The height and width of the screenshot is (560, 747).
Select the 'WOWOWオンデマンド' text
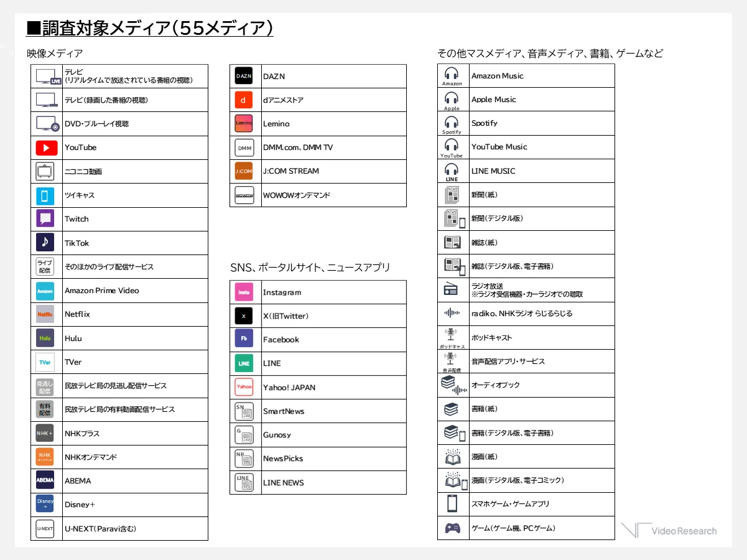297,195
